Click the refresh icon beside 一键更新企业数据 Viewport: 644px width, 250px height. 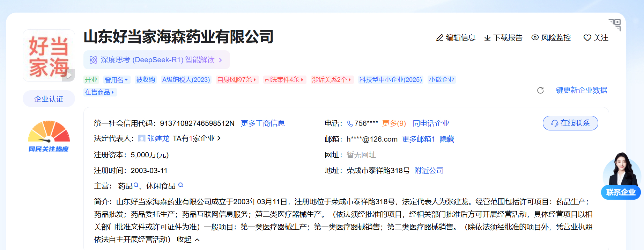(x=541, y=91)
